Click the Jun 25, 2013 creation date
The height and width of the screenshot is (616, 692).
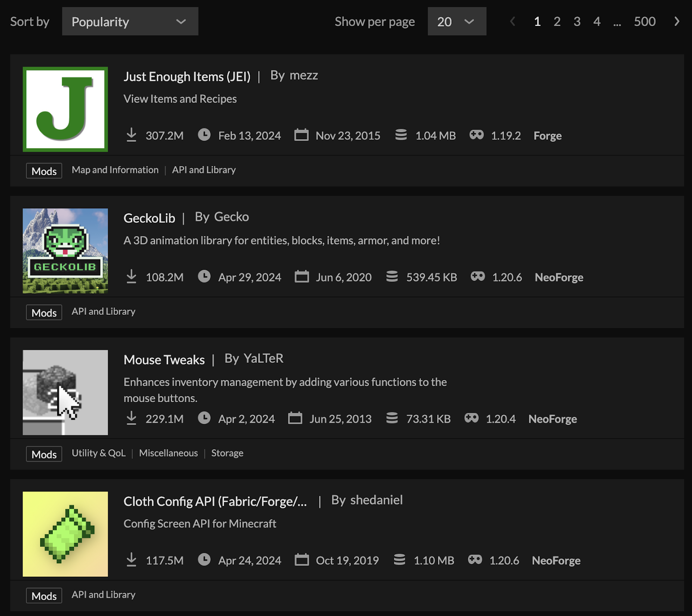tap(340, 419)
